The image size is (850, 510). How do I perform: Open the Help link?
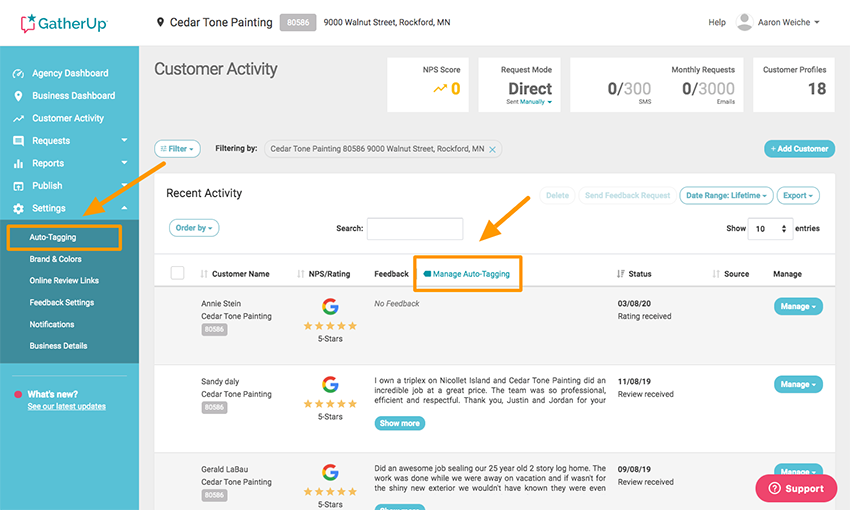point(717,22)
